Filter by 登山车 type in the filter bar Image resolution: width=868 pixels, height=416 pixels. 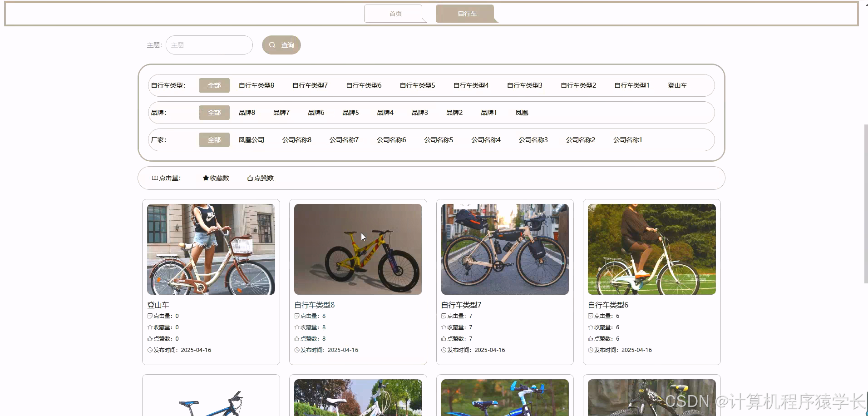click(677, 85)
